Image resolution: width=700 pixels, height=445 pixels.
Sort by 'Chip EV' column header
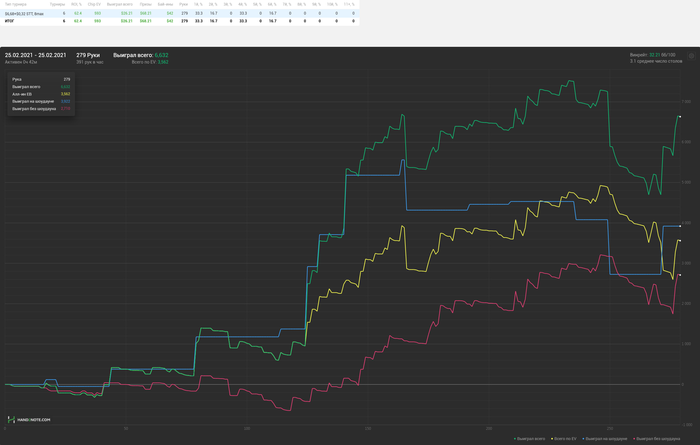[94, 4]
